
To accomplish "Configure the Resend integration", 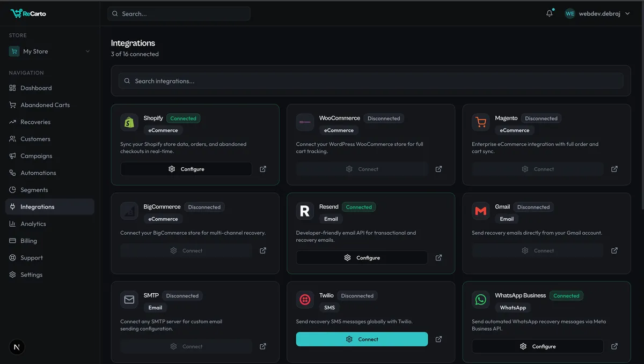I will pos(362,258).
